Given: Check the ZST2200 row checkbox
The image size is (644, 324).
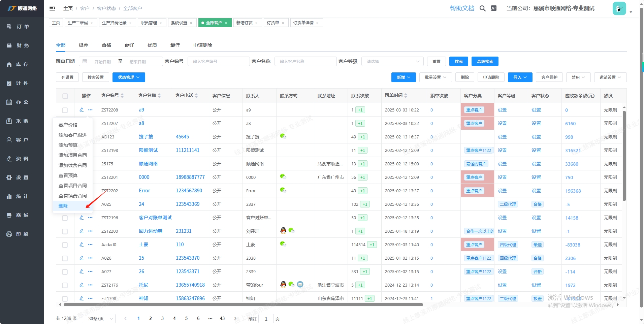Looking at the screenshot, I should click(x=65, y=231).
